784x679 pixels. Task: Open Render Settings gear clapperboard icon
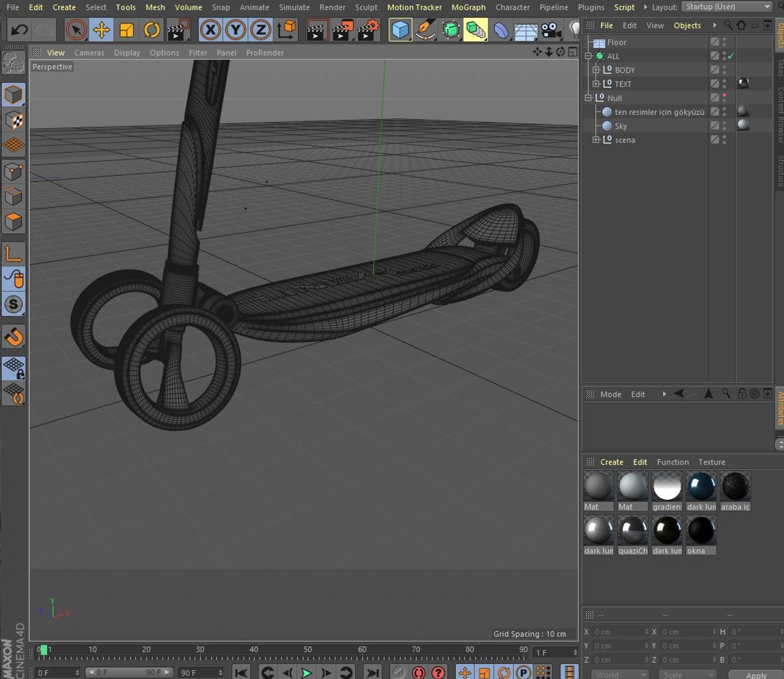coord(368,30)
